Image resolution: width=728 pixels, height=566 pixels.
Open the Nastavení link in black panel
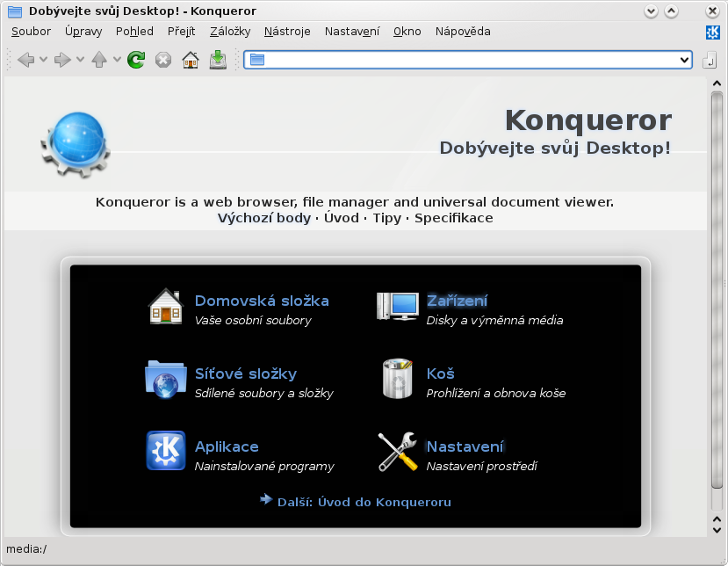[465, 446]
